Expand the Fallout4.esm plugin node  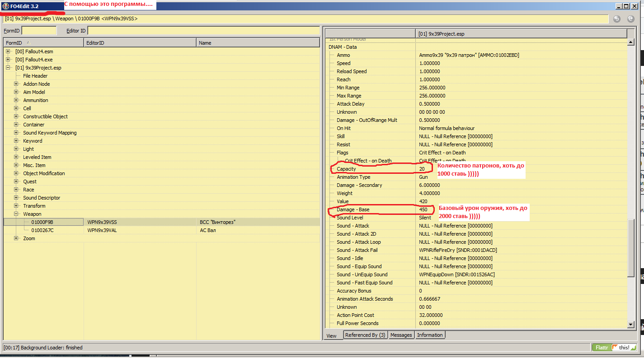[x=8, y=51]
